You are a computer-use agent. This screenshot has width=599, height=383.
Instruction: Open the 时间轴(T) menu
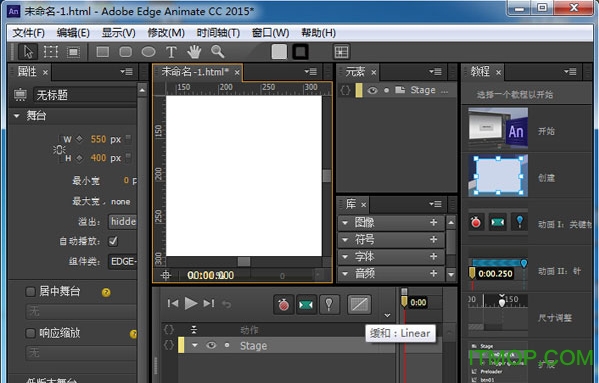click(218, 33)
